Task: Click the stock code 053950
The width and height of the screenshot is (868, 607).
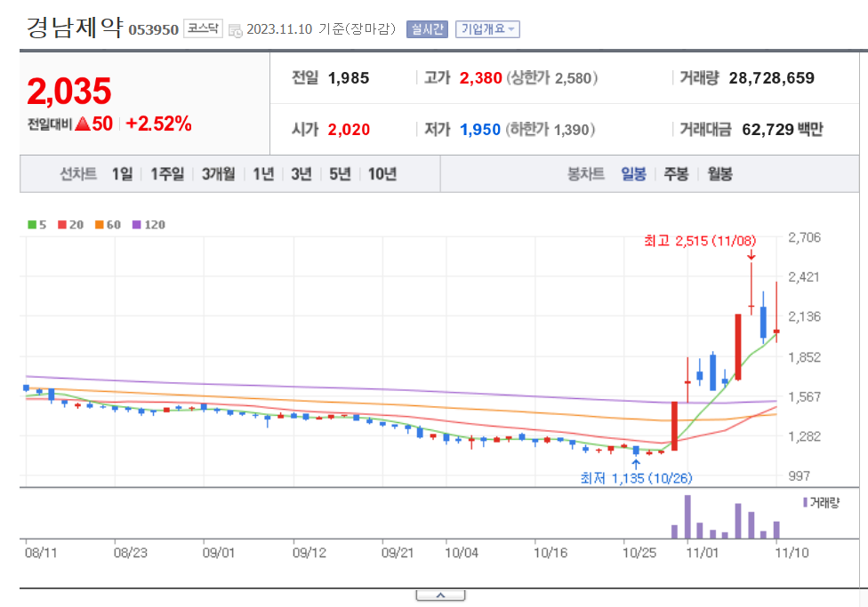Action: (153, 30)
